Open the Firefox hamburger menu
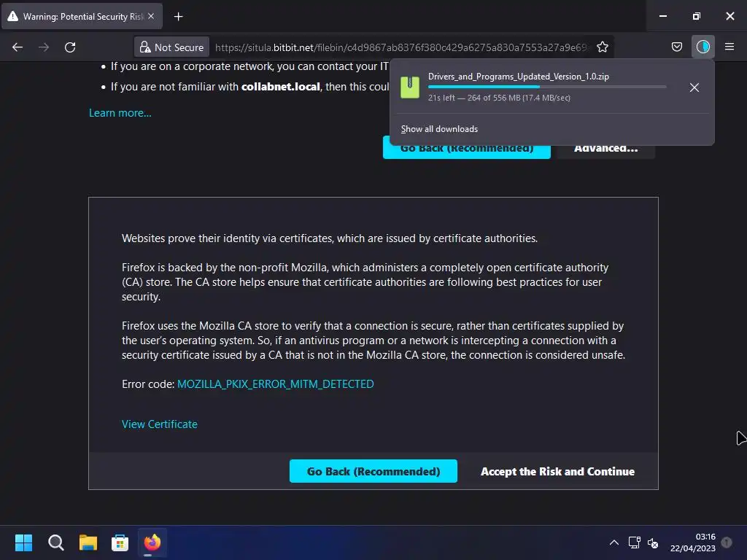This screenshot has height=560, width=747. [x=729, y=47]
